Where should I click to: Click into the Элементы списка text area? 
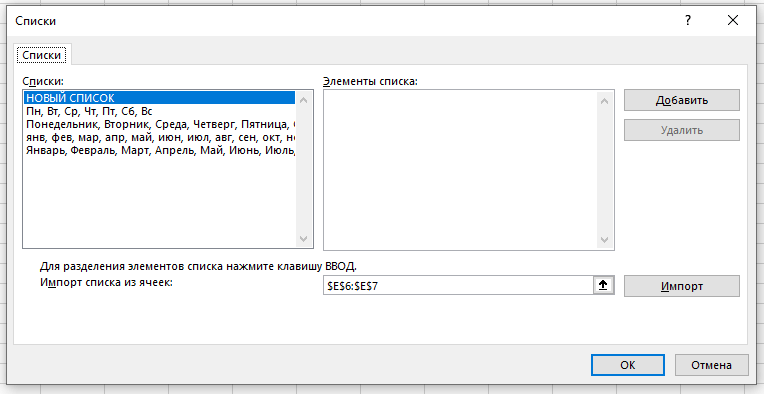(460, 170)
